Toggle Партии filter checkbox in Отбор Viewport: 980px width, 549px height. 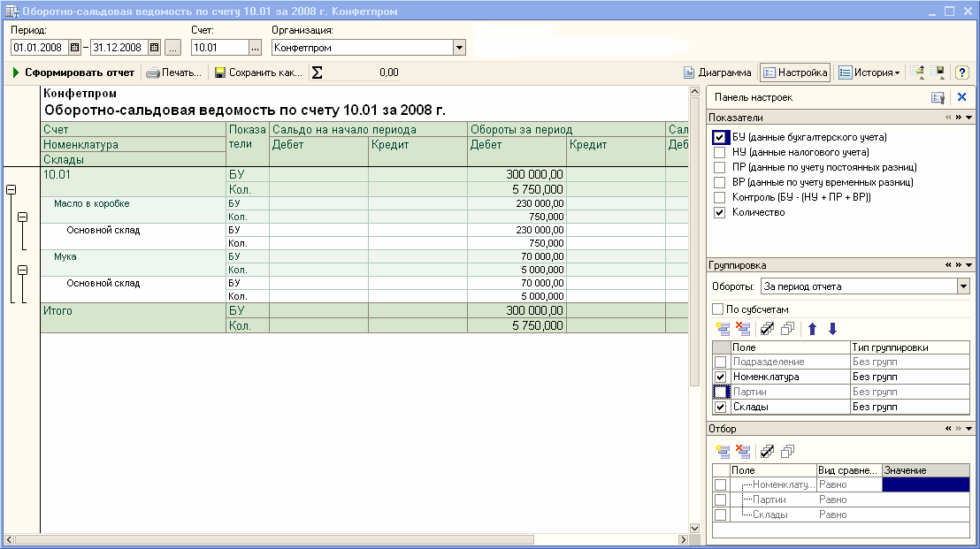click(x=721, y=499)
